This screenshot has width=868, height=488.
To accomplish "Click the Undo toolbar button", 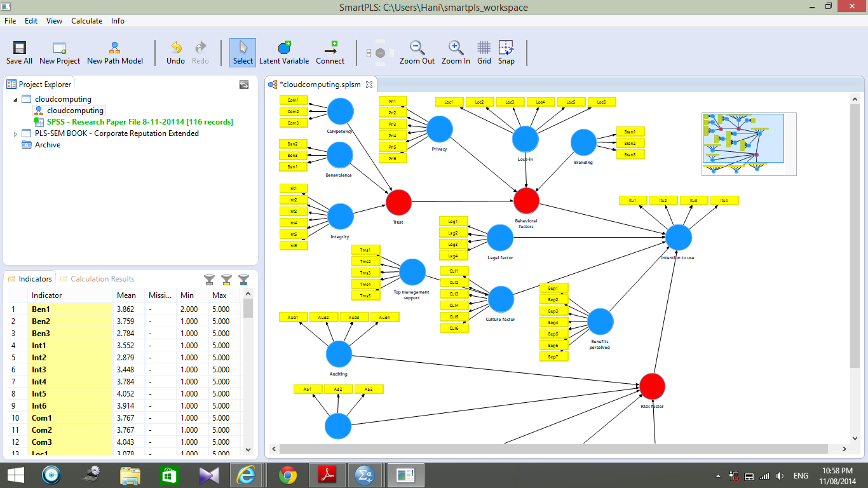I will (x=175, y=53).
